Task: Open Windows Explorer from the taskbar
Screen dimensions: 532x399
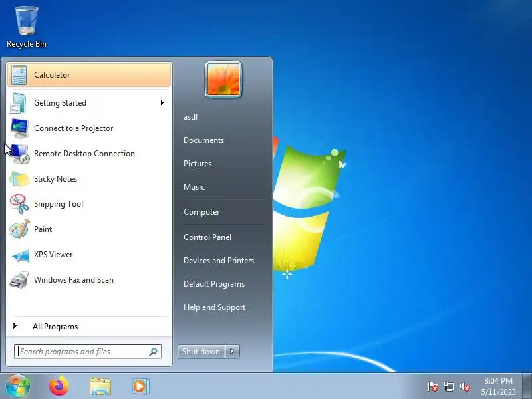Action: [x=100, y=386]
